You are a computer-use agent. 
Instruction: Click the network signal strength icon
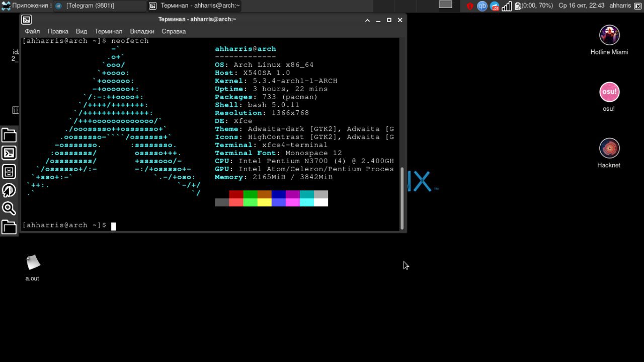(x=507, y=6)
